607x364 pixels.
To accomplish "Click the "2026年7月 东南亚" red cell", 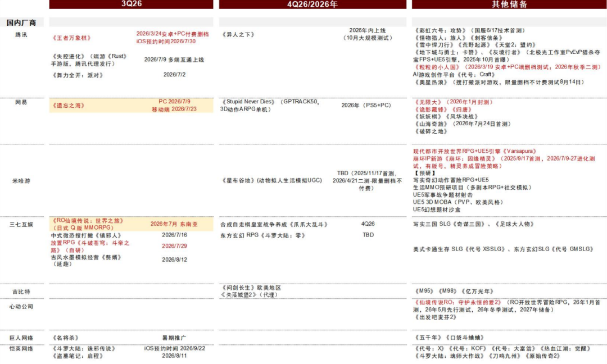I will click(174, 224).
